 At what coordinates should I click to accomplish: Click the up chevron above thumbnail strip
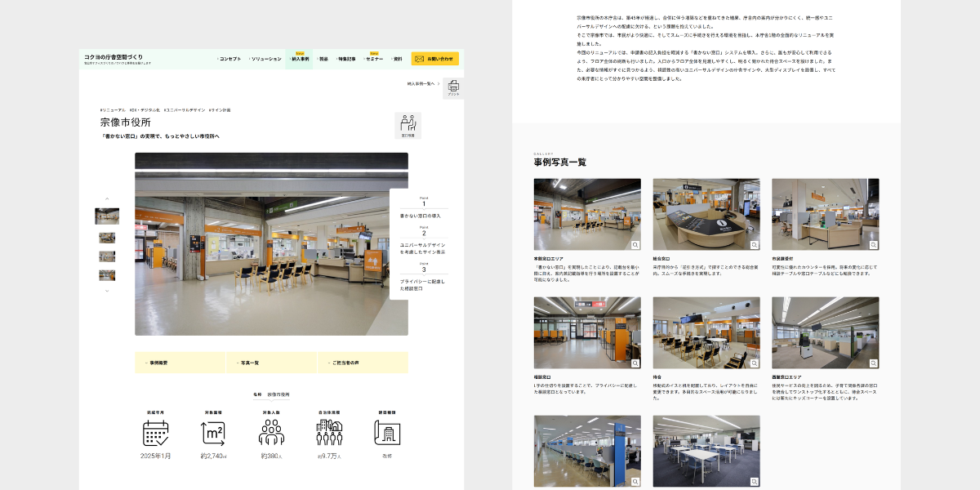tap(107, 198)
